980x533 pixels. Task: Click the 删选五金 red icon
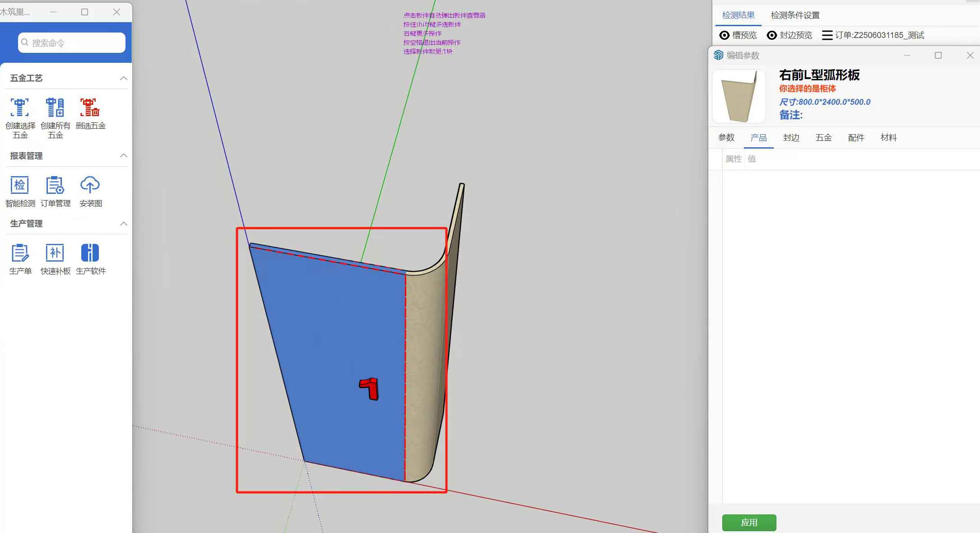tap(90, 108)
